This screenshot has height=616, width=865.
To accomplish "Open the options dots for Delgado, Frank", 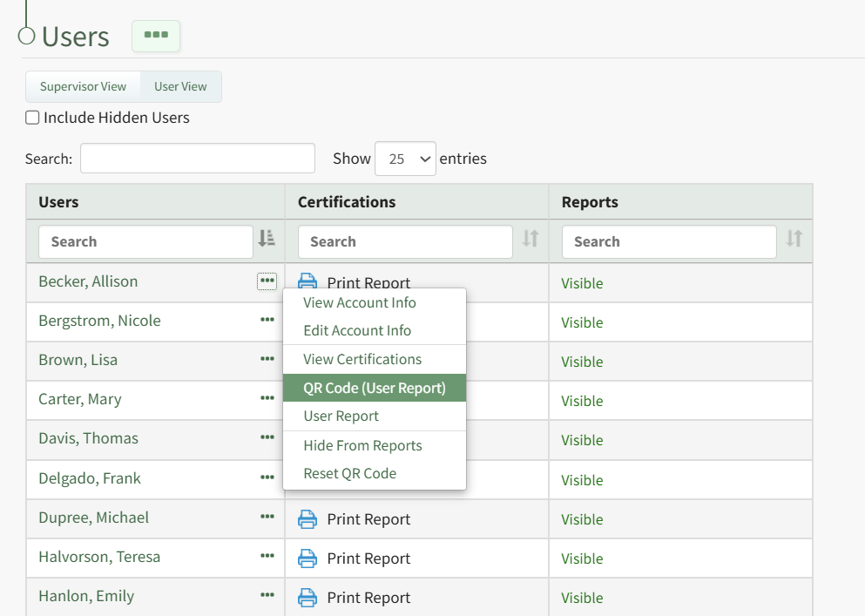I will pos(267,477).
